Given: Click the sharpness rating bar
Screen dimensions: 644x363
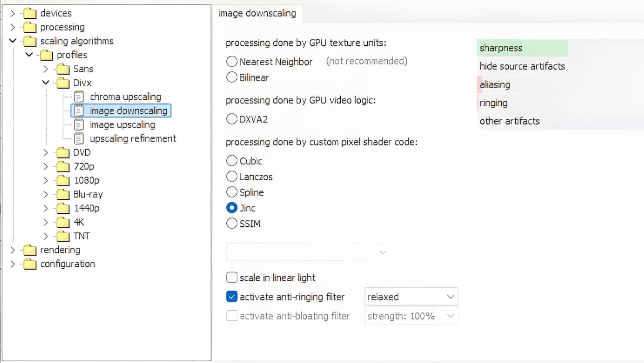Looking at the screenshot, I should (x=522, y=48).
